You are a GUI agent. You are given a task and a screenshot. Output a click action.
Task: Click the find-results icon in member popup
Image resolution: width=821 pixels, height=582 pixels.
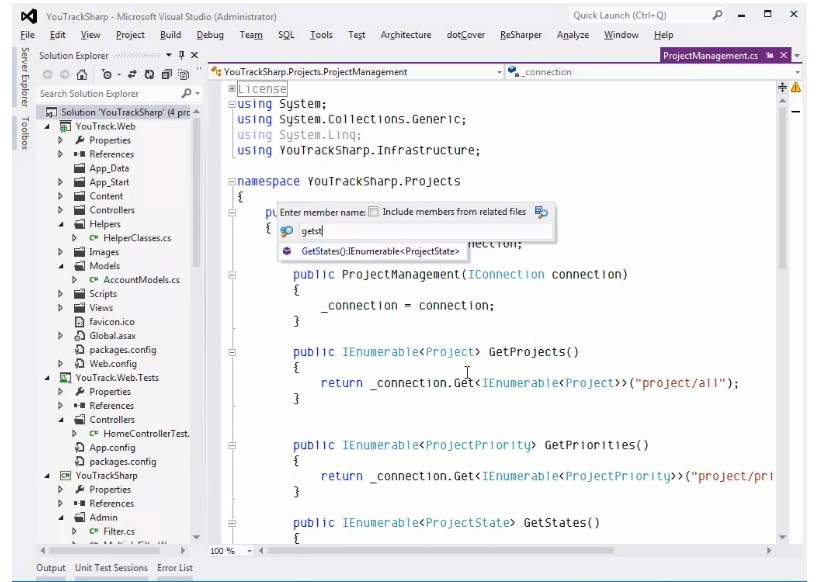click(x=541, y=211)
